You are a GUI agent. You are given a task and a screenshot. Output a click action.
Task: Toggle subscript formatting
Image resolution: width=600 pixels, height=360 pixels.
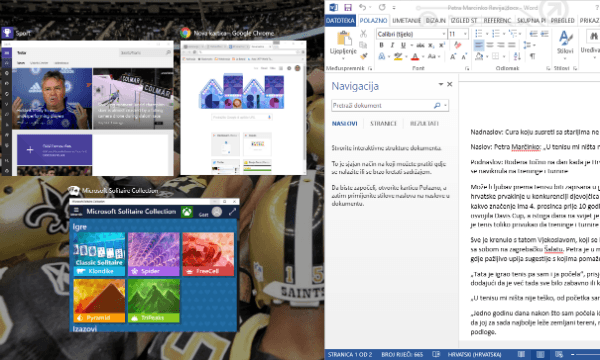431,45
